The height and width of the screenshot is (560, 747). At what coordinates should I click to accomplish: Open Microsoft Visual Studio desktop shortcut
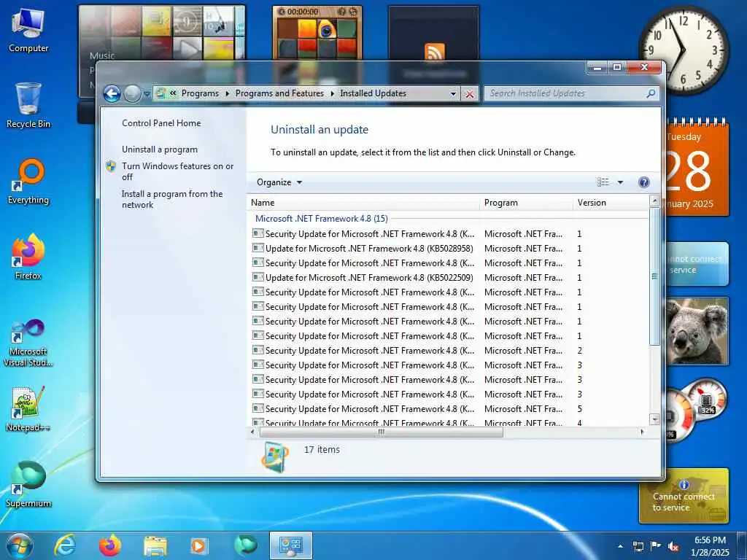(x=28, y=343)
